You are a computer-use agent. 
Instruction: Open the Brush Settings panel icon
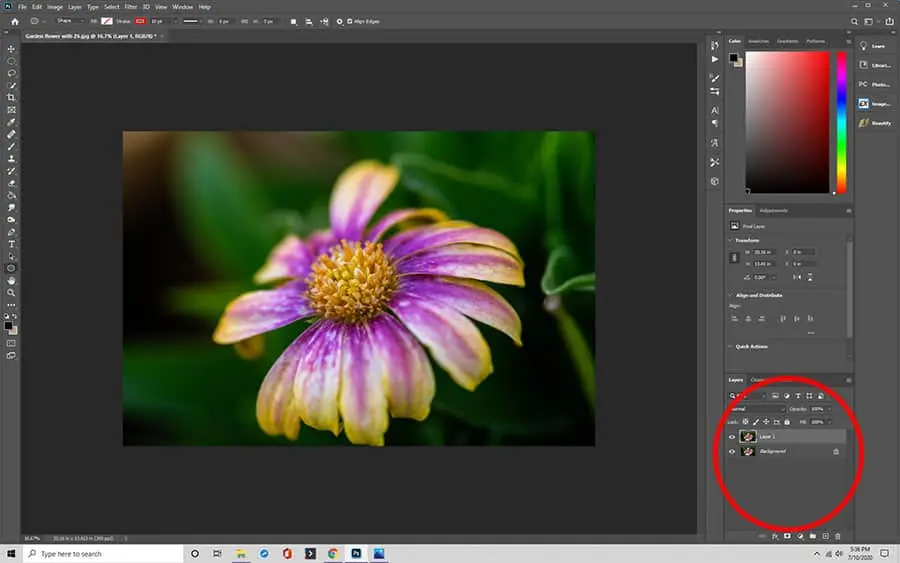(715, 78)
